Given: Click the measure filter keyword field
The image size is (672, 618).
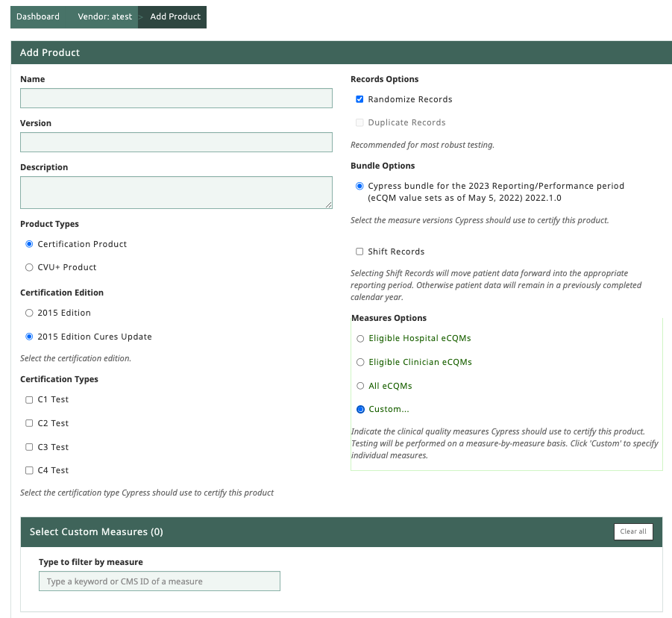Looking at the screenshot, I should pos(160,581).
